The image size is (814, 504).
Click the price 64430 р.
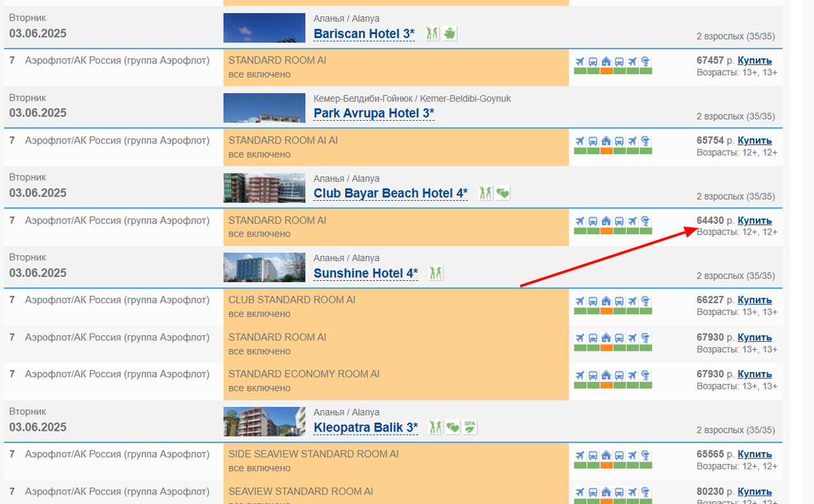(x=716, y=220)
